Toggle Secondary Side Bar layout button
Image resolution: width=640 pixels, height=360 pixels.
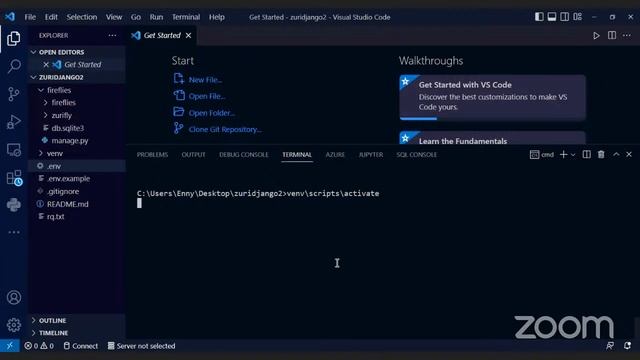click(564, 17)
